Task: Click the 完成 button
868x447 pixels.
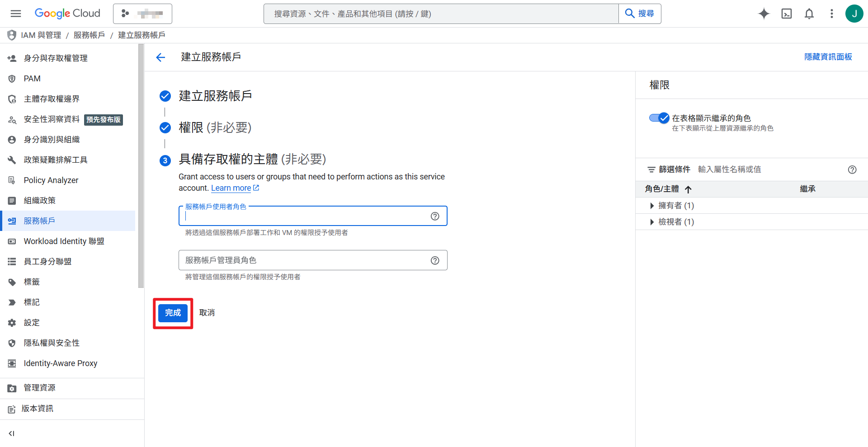Action: click(173, 313)
